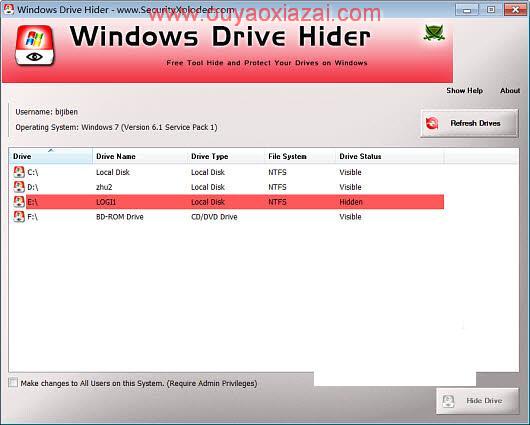Click Visible status in the C:\ row
The image size is (530, 425).
(x=350, y=172)
